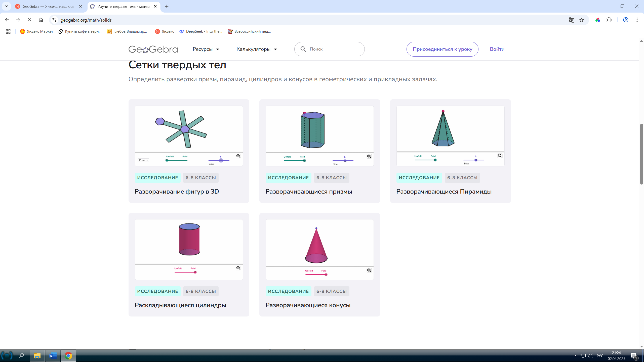The height and width of the screenshot is (362, 644).
Task: Click zoom magnifier on pyramids thumbnail
Action: click(500, 156)
